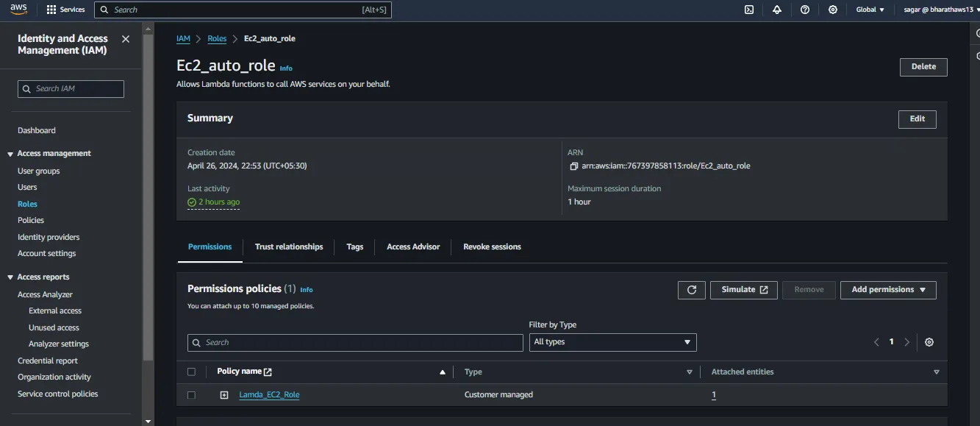
Task: Click the Delete role button
Action: tap(923, 67)
